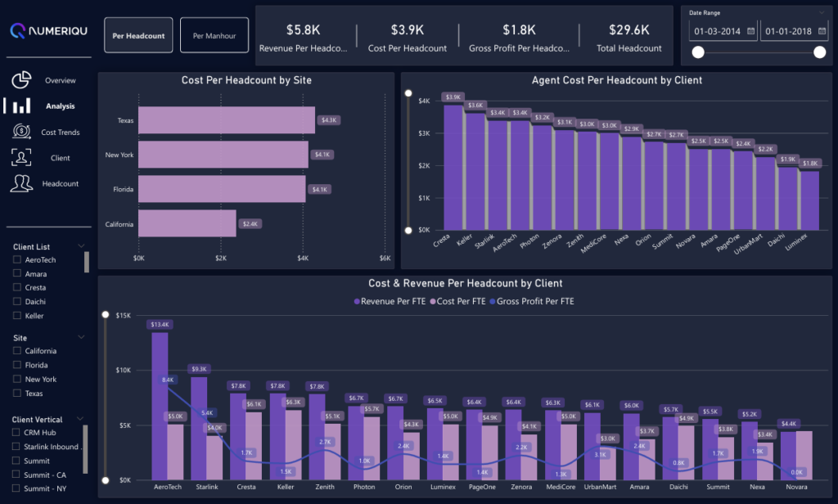The height and width of the screenshot is (504, 838).
Task: Tick the Florida site checkbox
Action: click(x=17, y=366)
